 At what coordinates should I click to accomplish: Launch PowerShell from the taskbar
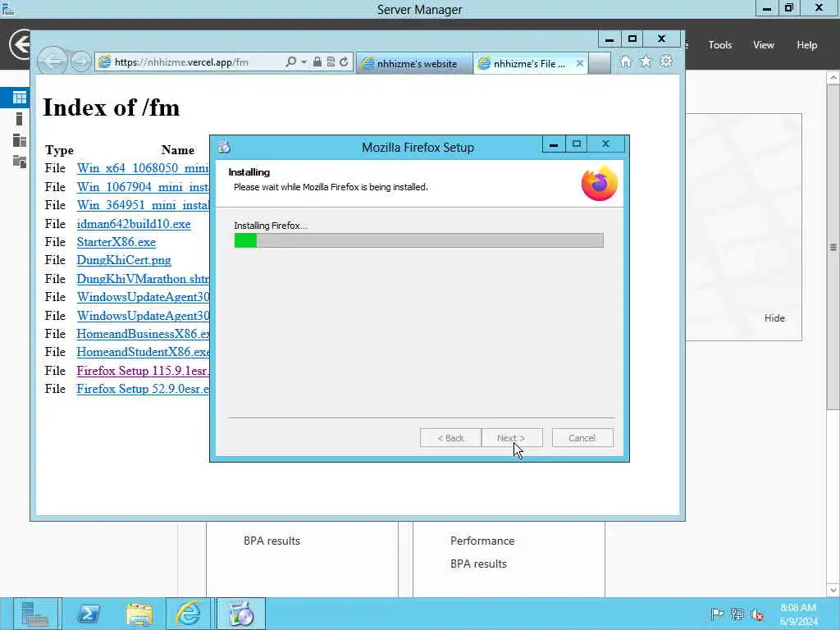89,614
